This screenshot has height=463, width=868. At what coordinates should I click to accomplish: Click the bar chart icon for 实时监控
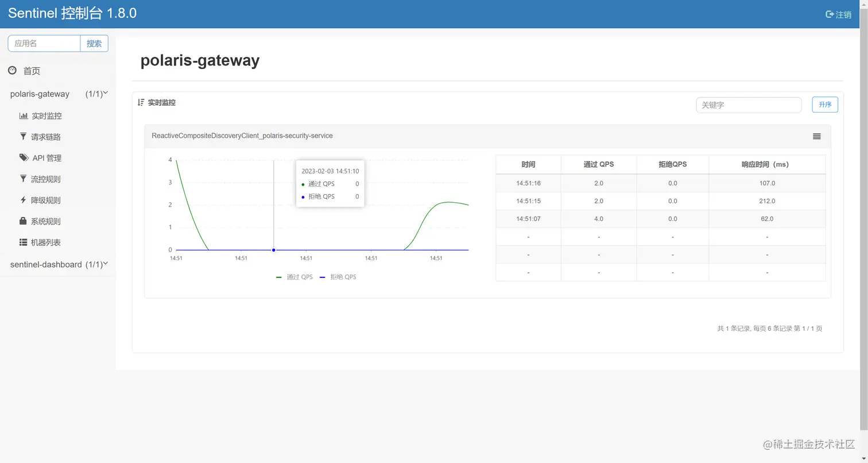pos(24,115)
